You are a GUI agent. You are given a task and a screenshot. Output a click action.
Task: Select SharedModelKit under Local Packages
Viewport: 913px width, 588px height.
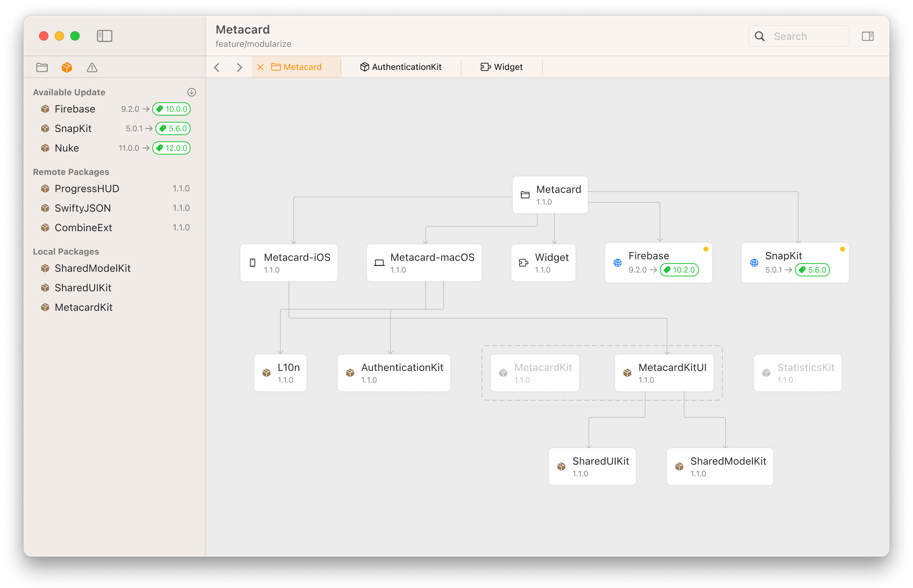(x=92, y=268)
